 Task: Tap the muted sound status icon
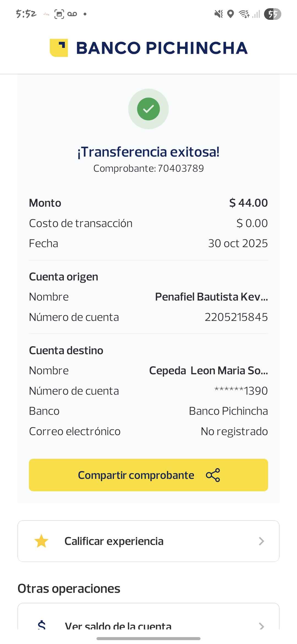[x=219, y=14]
